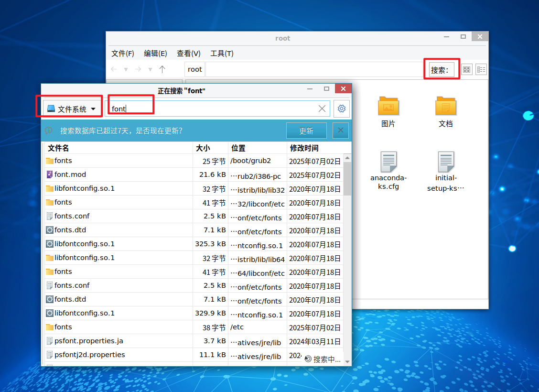This screenshot has width=539, height=392.
Task: Open the 工具(T) menu
Action: pos(222,54)
